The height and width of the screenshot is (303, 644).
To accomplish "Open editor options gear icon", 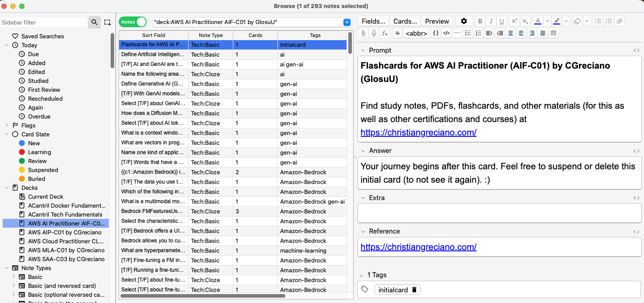I will (x=464, y=21).
